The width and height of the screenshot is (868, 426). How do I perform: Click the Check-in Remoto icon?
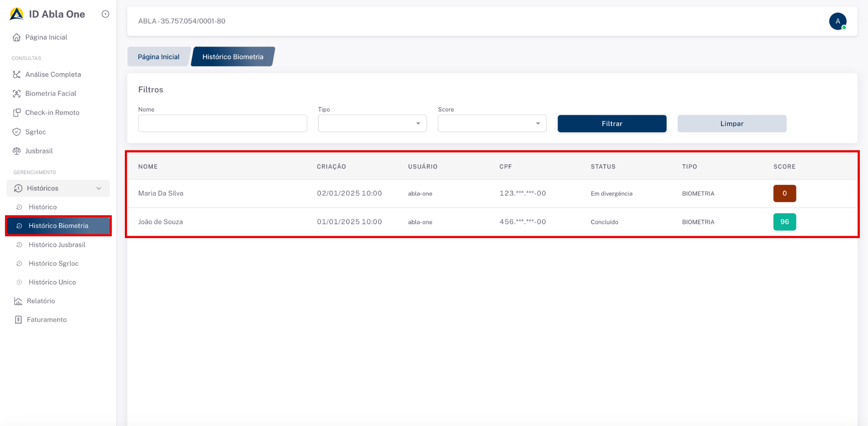point(17,113)
